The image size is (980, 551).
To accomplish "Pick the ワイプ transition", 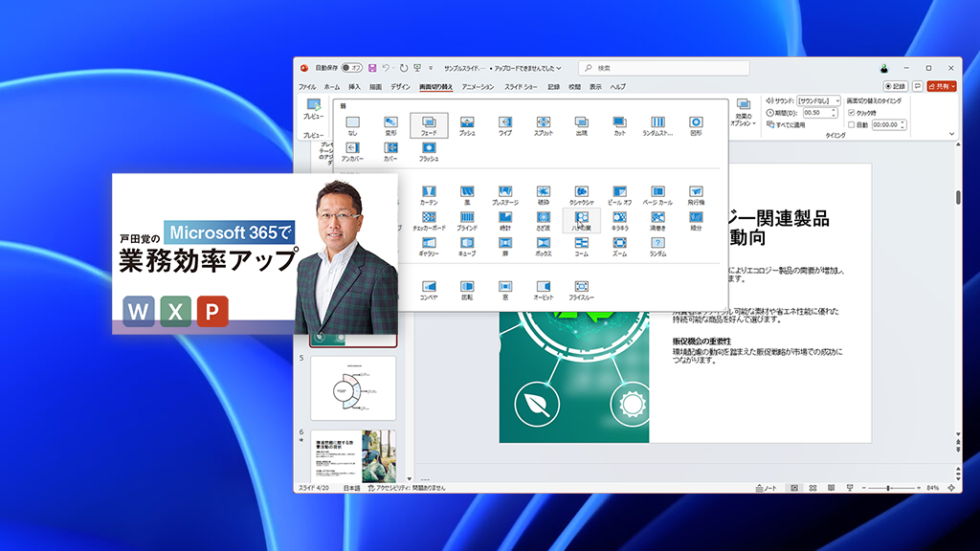I will coord(505,125).
